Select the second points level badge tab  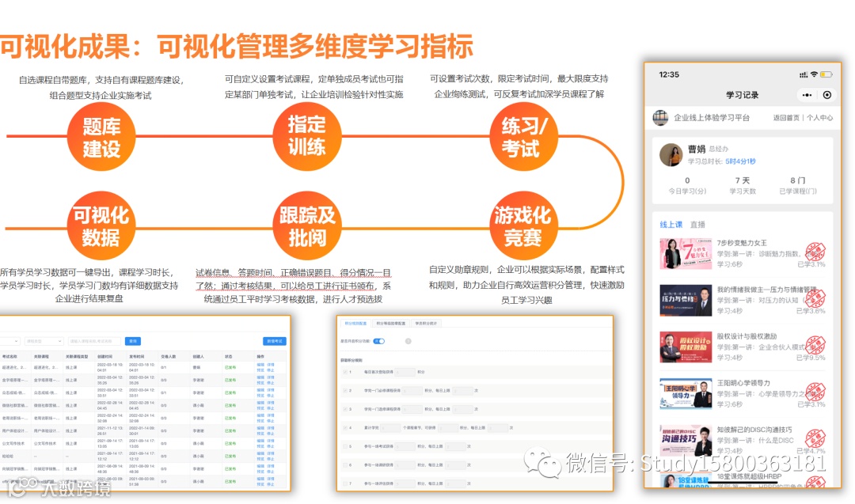391,324
